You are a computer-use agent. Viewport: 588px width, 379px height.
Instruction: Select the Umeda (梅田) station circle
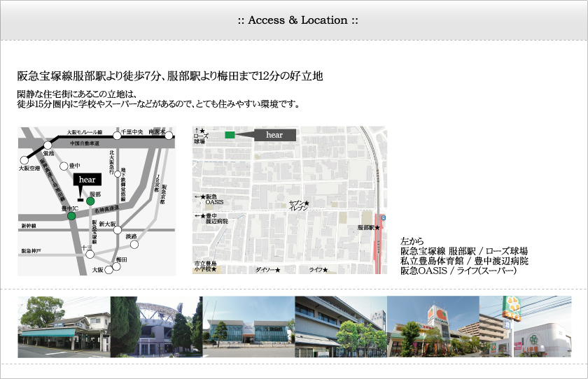click(x=115, y=264)
